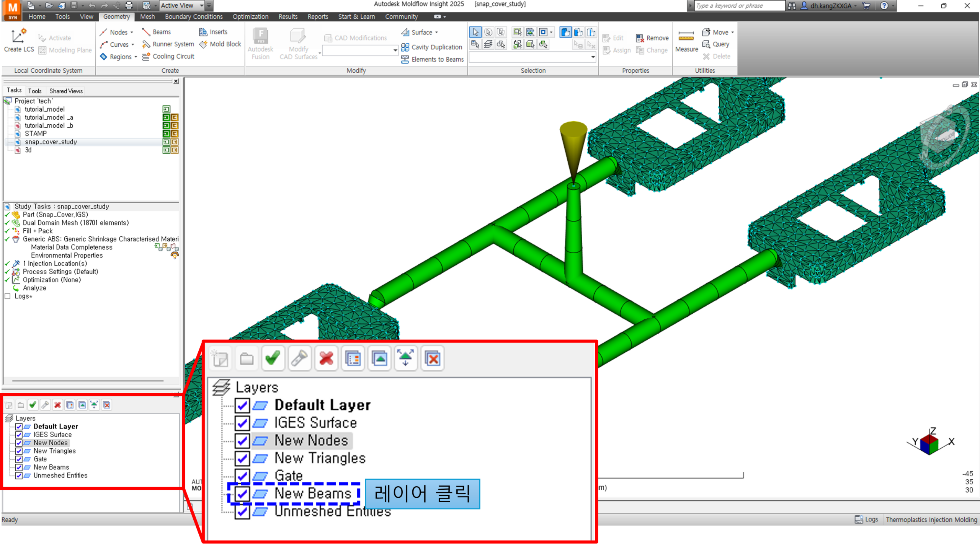980x544 pixels.
Task: Click the Remove properties button
Action: [x=652, y=38]
